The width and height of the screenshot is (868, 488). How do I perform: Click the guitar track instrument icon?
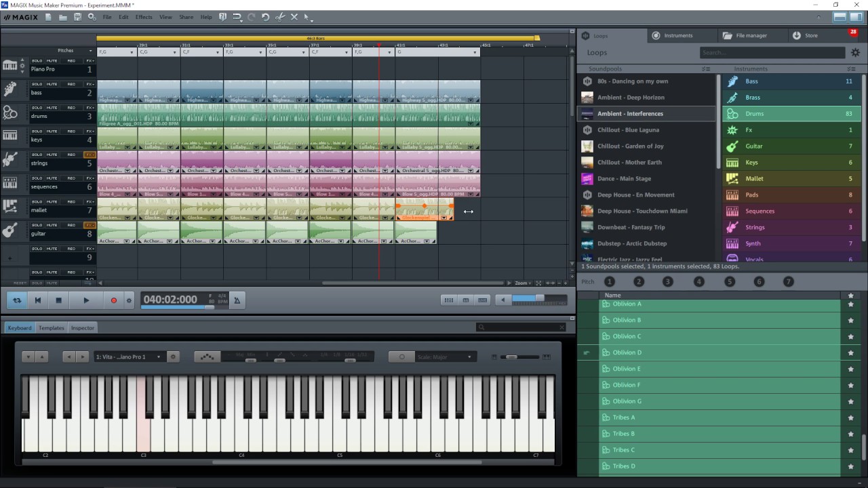click(x=9, y=230)
